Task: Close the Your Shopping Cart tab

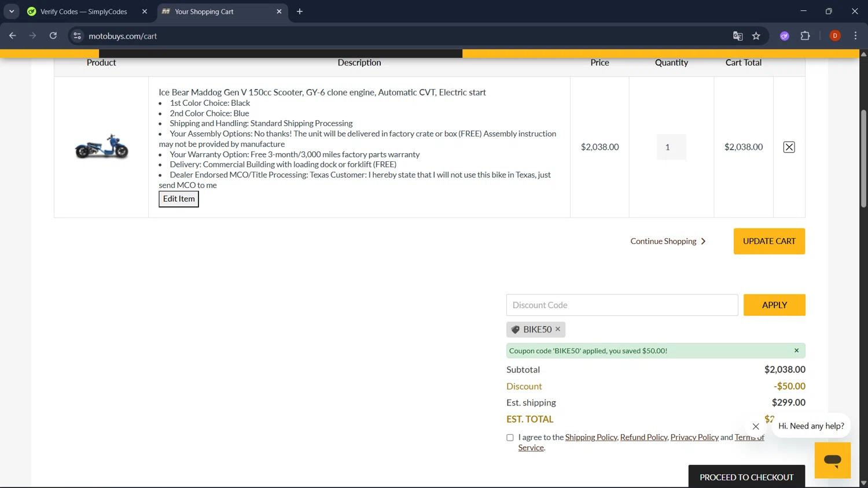Action: tap(279, 12)
